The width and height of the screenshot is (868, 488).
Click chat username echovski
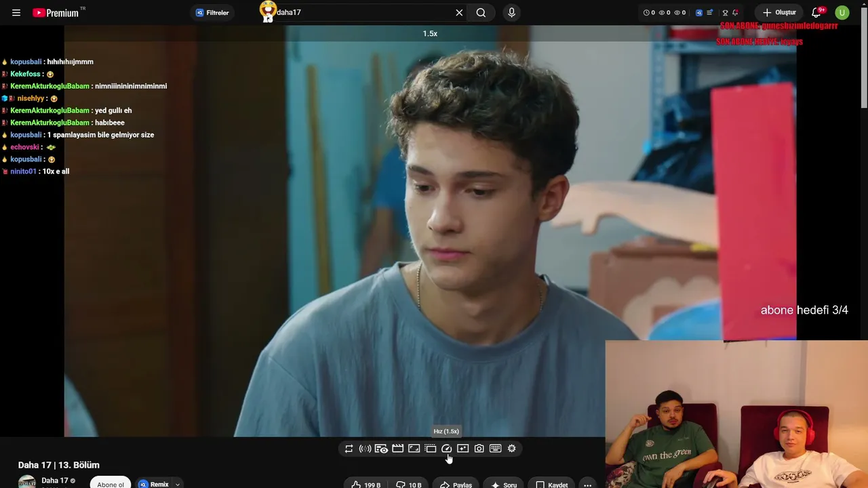click(x=25, y=147)
